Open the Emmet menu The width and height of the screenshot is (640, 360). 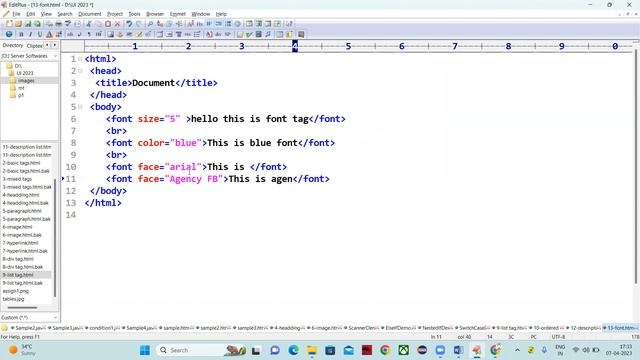(x=178, y=14)
